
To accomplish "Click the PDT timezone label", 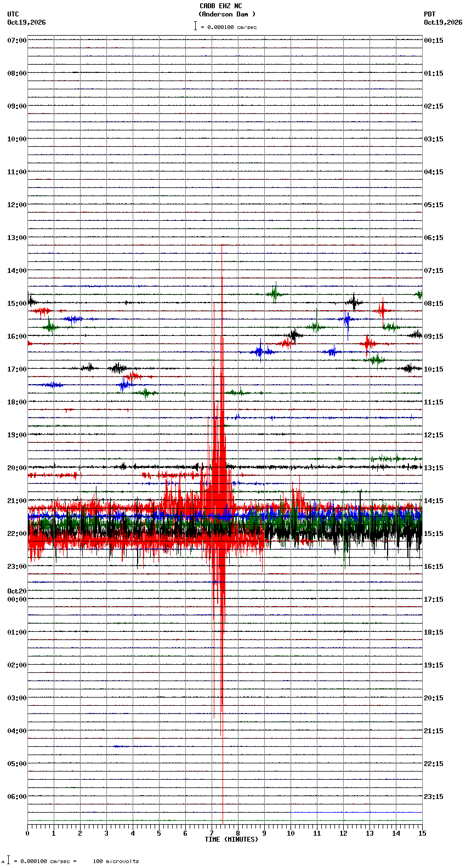I will coord(429,14).
